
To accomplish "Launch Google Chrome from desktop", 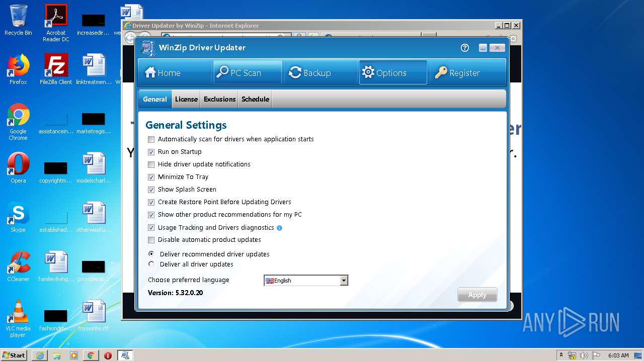I will (x=18, y=122).
